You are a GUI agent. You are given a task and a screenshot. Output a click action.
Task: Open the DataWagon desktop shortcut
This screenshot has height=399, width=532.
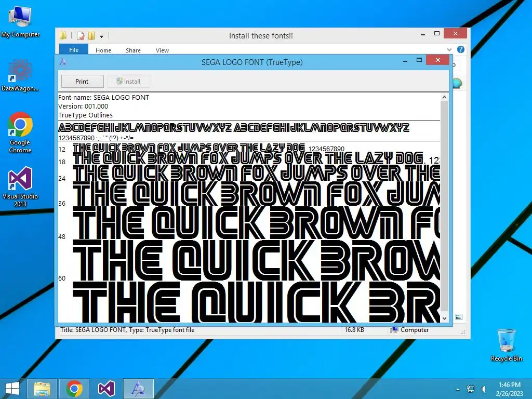(20, 75)
